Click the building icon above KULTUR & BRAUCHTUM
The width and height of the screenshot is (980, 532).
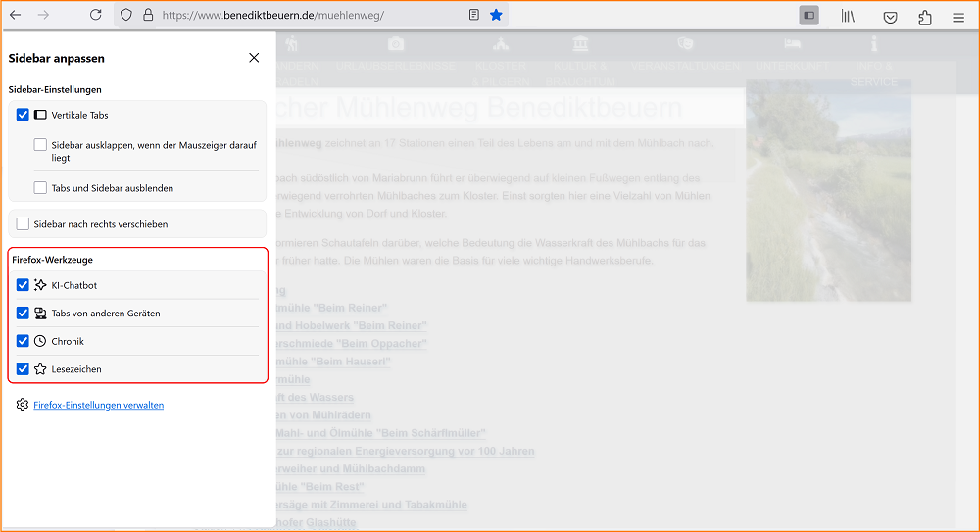coord(580,44)
